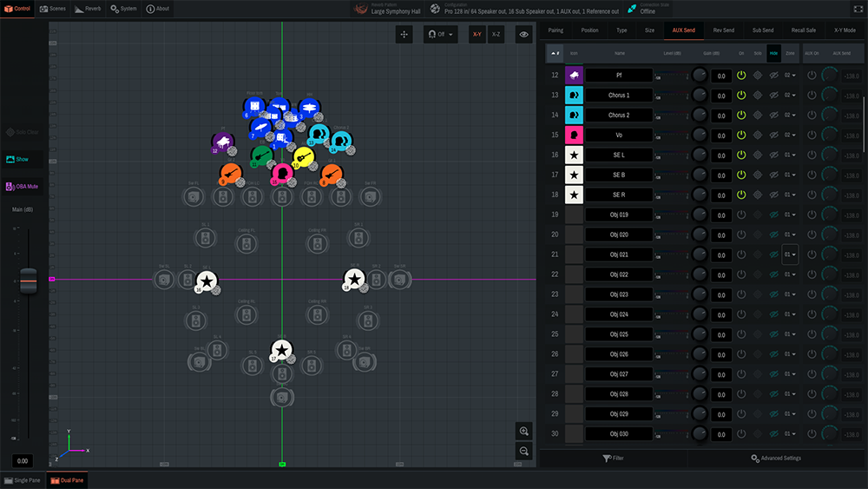Screen dimensions: 868x489
Task: Open the Scenes tab in top bar
Action: 53,9
